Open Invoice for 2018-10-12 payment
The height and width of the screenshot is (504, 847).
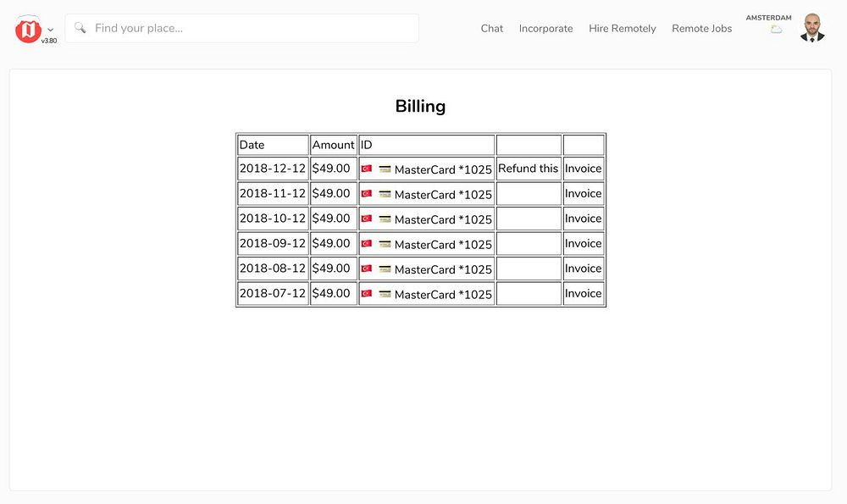coord(583,219)
